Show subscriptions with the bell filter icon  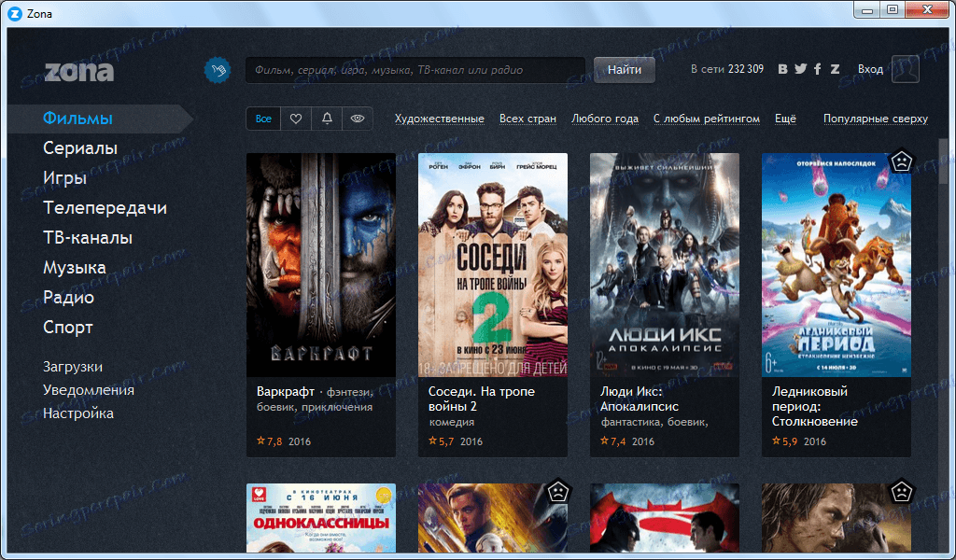(x=327, y=119)
